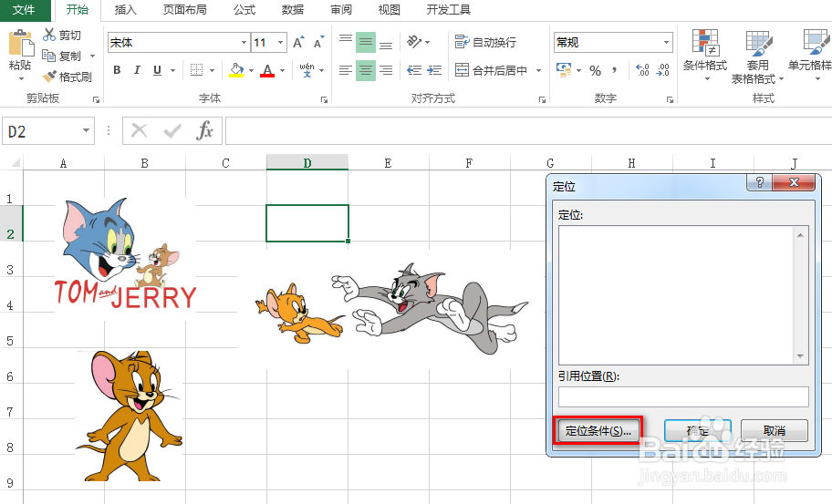Open the number format dropdown 常规

[667, 43]
